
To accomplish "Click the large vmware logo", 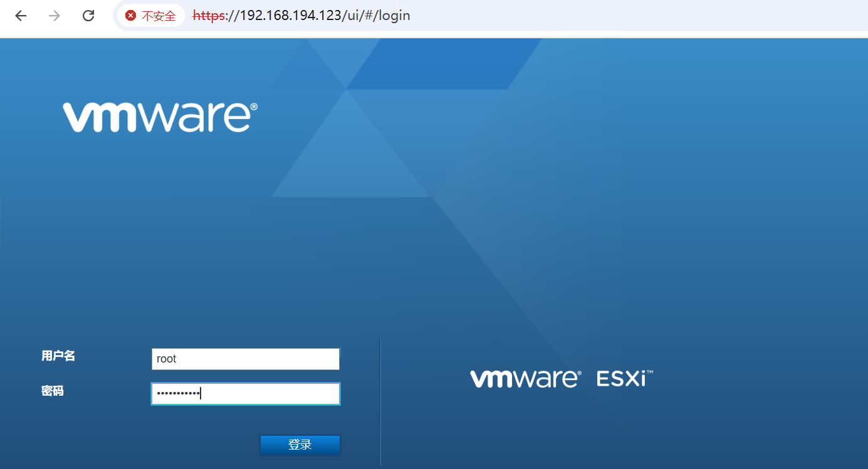I will pyautogui.click(x=160, y=117).
